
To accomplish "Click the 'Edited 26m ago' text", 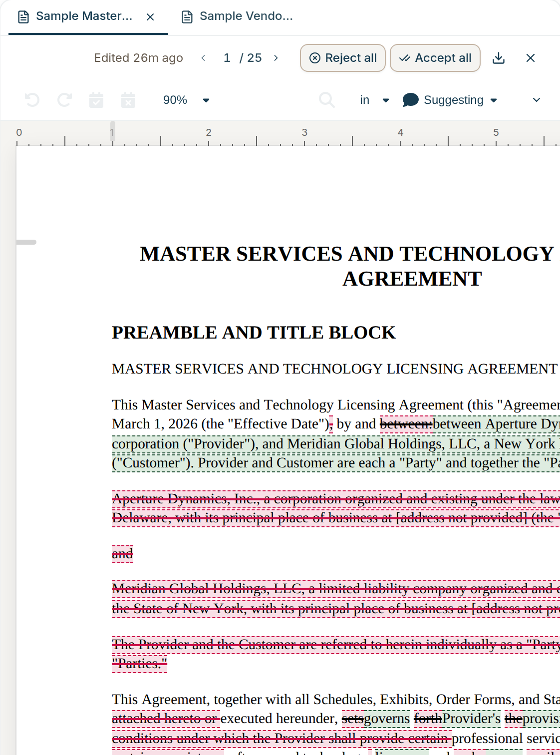I will tap(138, 58).
